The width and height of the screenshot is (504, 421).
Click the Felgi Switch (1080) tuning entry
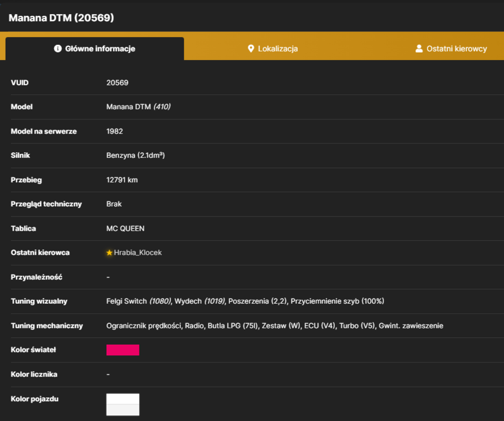point(139,301)
